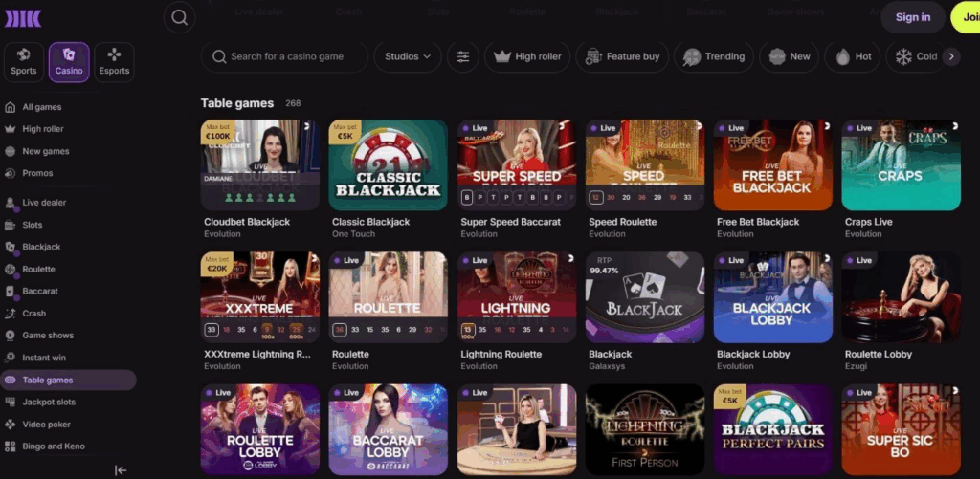Click the High roller crown sidebar icon
The height and width of the screenshot is (479, 980).
[10, 129]
